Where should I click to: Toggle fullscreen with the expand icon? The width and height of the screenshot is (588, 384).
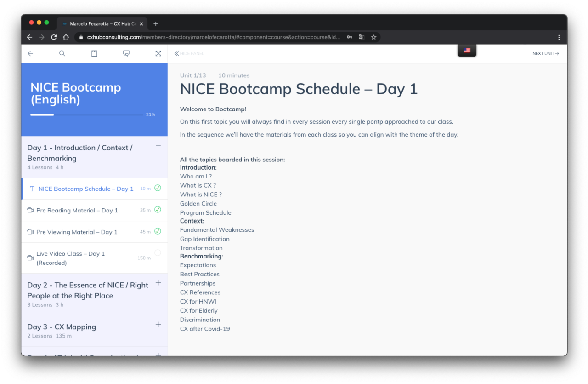pos(158,53)
